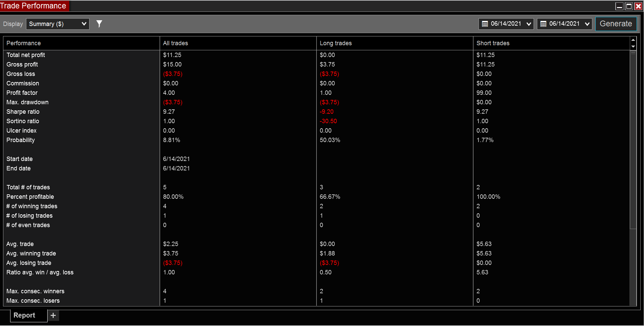Image resolution: width=644 pixels, height=326 pixels.
Task: Expand the end date 06/14/2021 dropdown arrow
Action: [587, 24]
